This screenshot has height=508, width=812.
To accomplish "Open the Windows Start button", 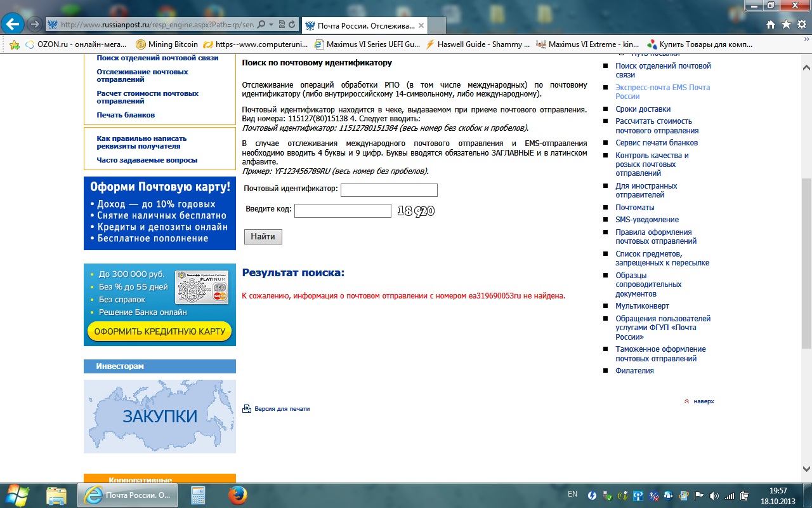I will (18, 494).
